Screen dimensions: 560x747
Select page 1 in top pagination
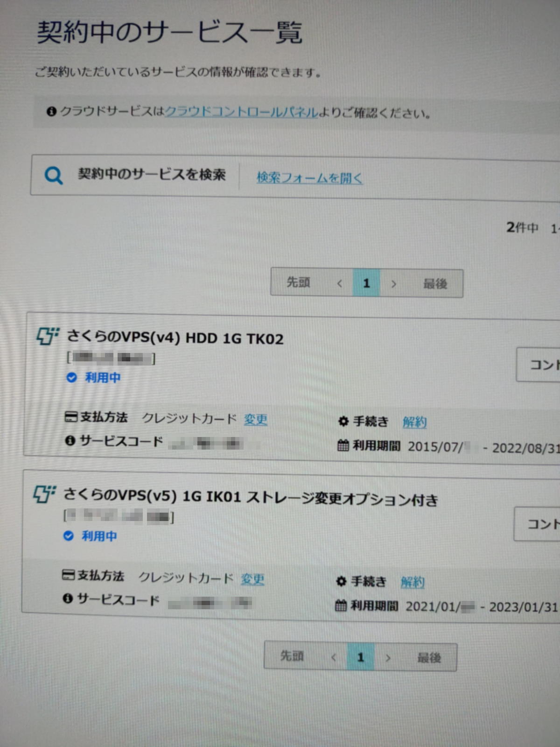tap(366, 283)
